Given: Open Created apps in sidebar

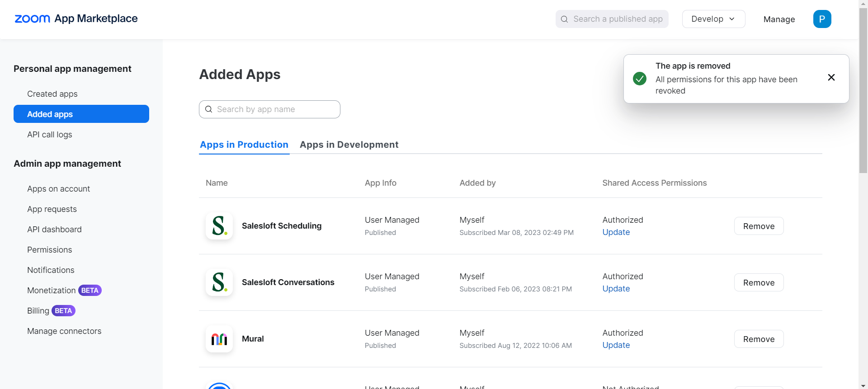Looking at the screenshot, I should 52,94.
